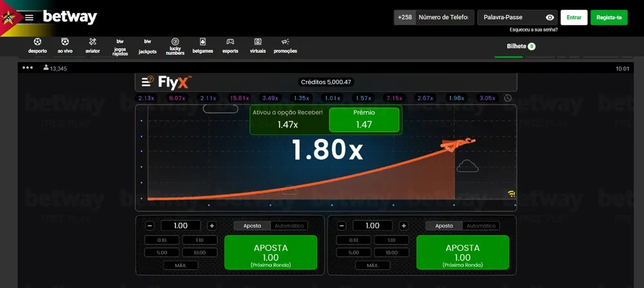Image resolution: width=644 pixels, height=288 pixels.
Task: Open the jackpots section
Action: 147,47
